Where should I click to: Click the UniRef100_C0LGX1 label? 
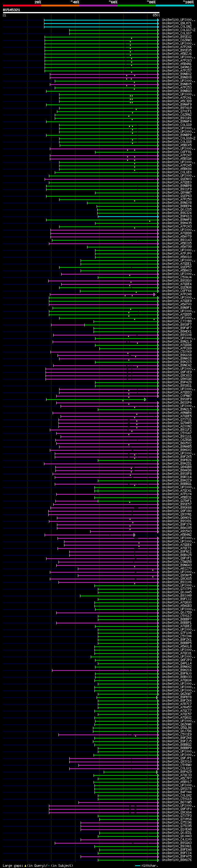coord(177,768)
